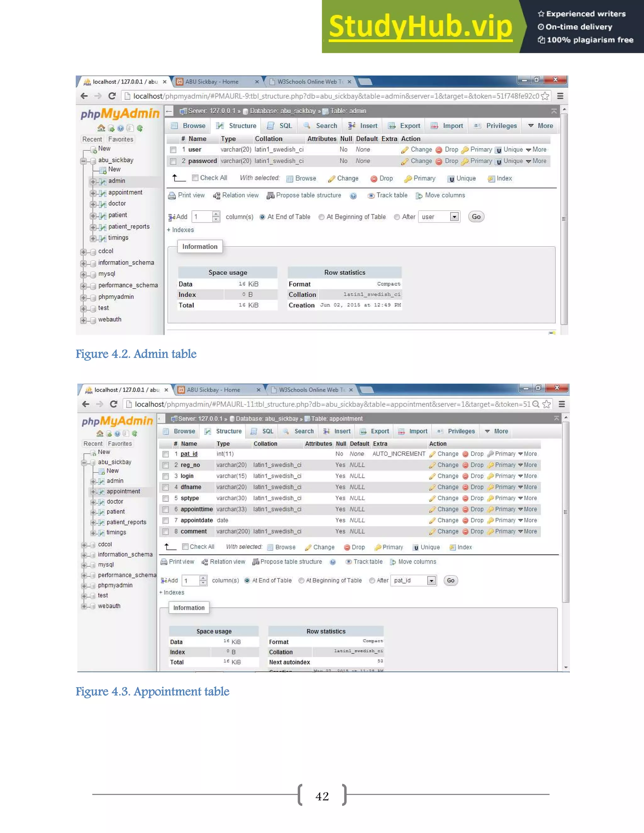644x833 pixels.
Task: Click browser reload button in Admin table window
Action: click(112, 96)
